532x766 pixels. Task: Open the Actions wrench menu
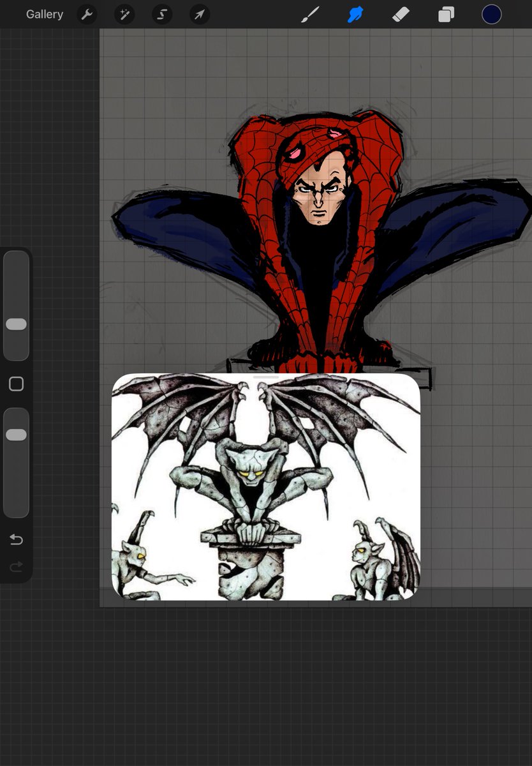(87, 14)
